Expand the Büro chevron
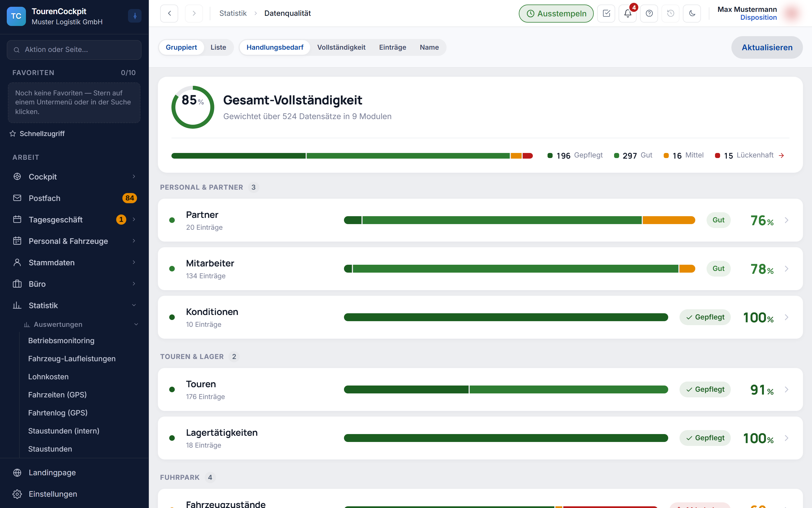 click(x=134, y=284)
